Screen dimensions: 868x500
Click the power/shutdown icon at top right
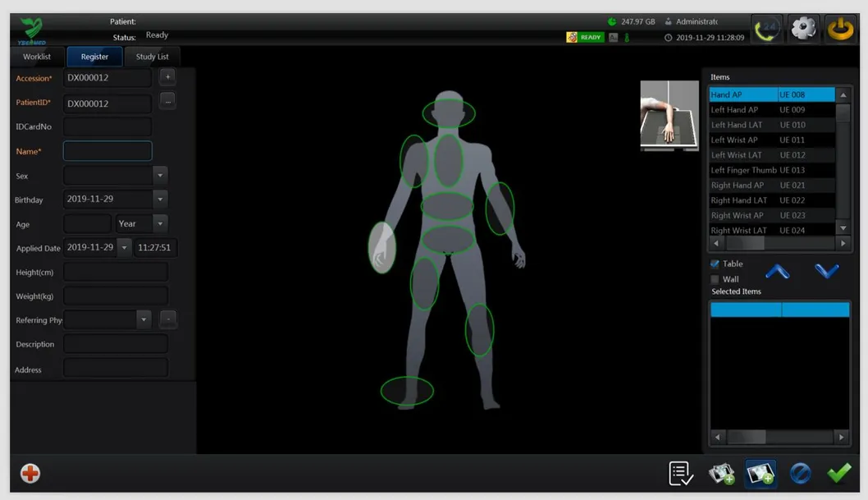click(840, 27)
